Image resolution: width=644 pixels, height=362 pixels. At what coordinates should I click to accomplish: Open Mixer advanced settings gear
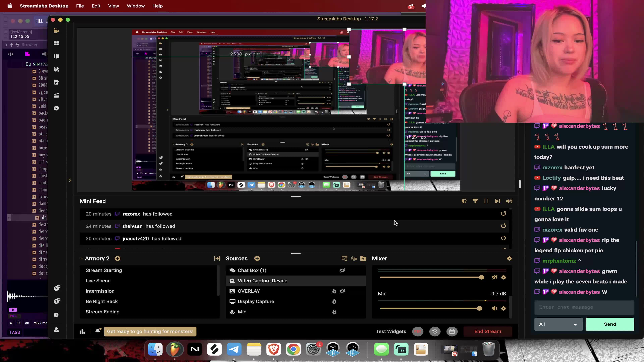509,258
